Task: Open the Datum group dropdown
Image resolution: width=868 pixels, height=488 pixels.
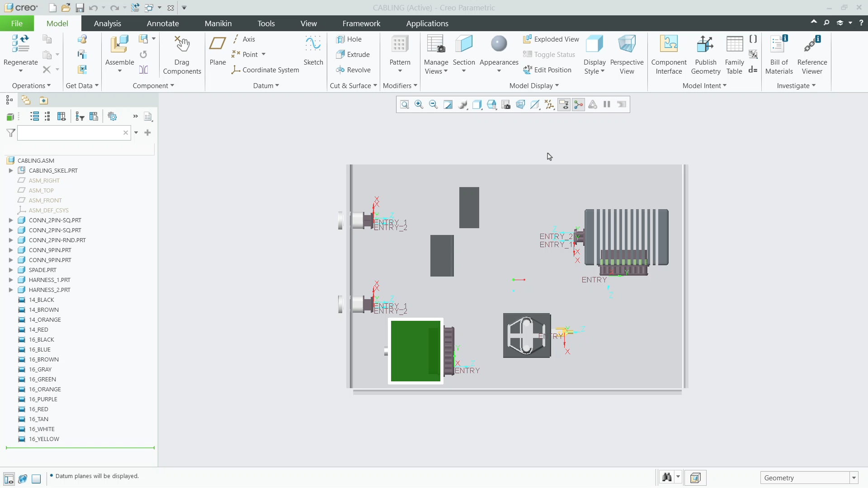Action: [266, 86]
